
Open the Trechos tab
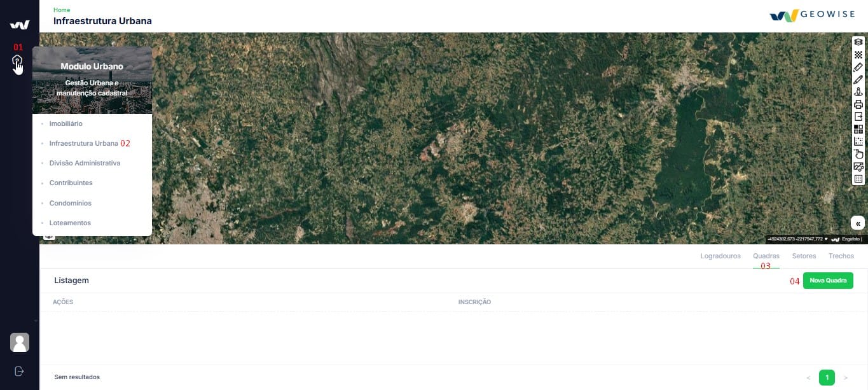pyautogui.click(x=841, y=256)
